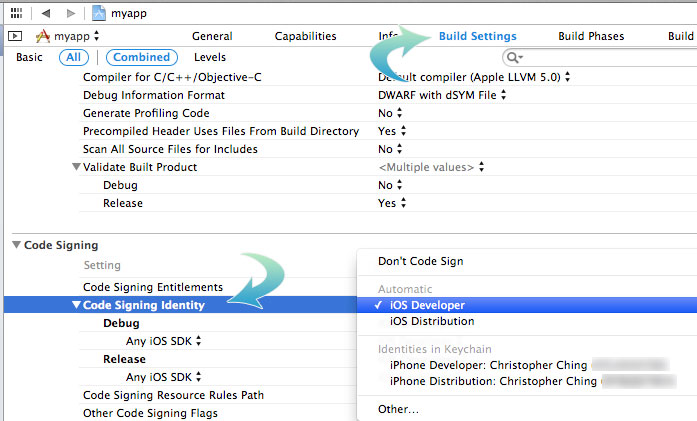Image resolution: width=697 pixels, height=421 pixels.
Task: Click the magnifier icon in the search field
Action: pos(516,58)
